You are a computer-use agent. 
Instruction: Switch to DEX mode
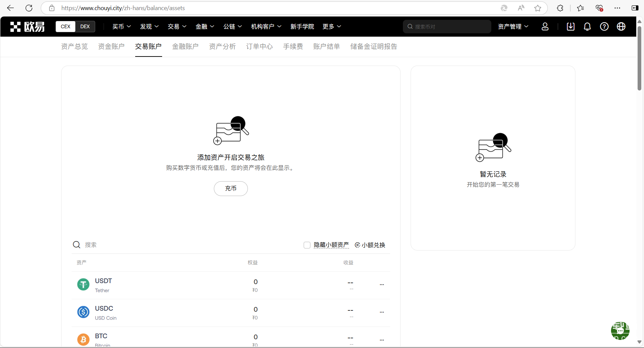pos(85,27)
